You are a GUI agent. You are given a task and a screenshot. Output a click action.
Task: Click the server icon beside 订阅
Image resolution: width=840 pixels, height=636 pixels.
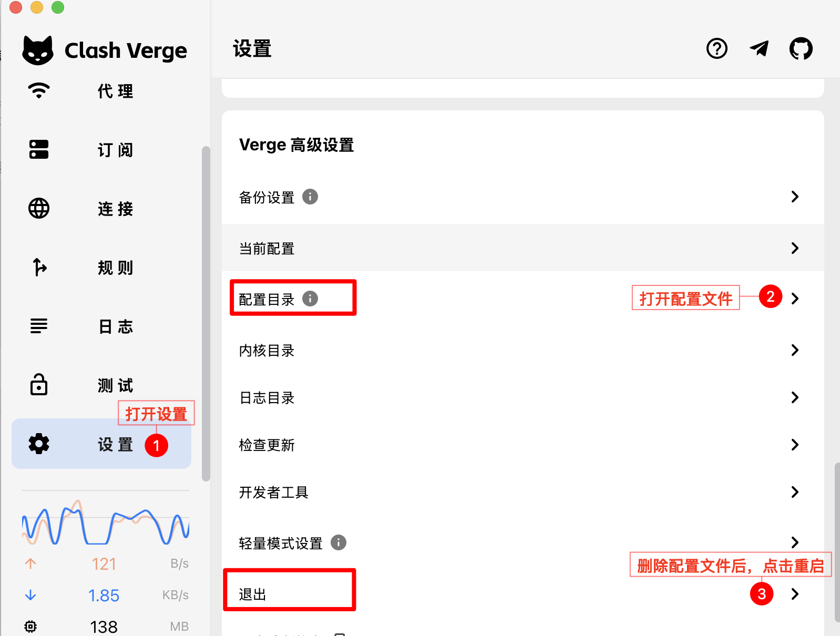(x=39, y=149)
